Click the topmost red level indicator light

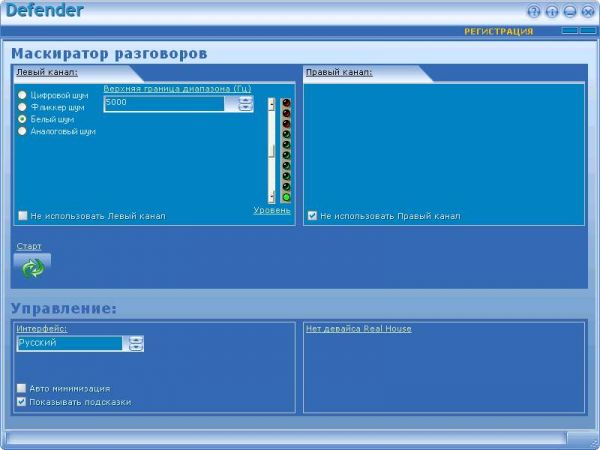coord(286,103)
